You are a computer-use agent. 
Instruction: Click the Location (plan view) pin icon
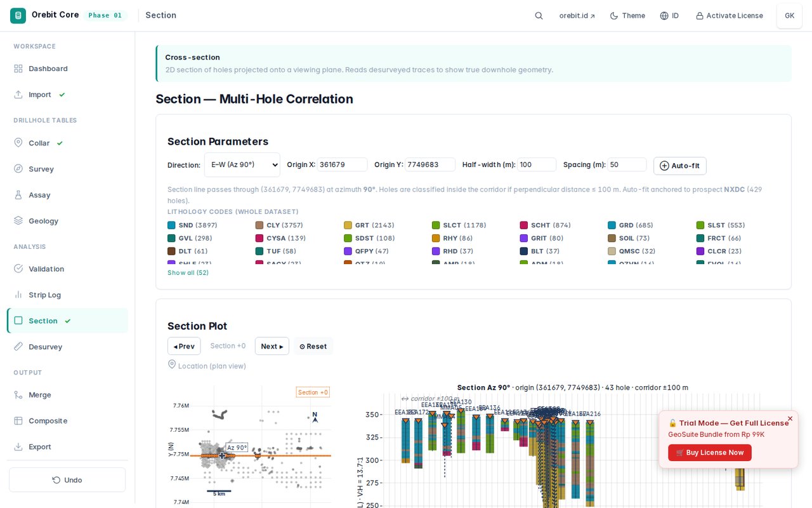pos(172,364)
